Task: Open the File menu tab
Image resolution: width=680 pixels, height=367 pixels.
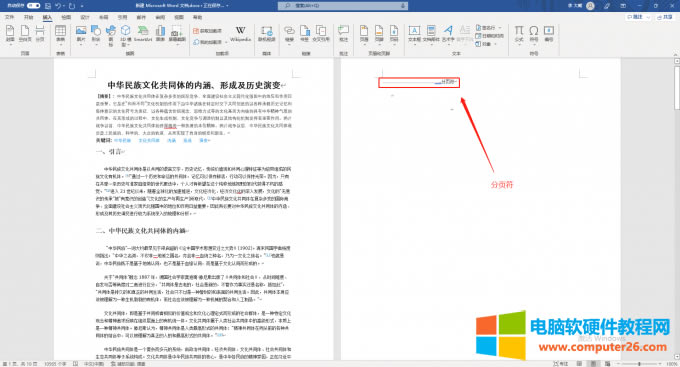Action: coord(10,17)
